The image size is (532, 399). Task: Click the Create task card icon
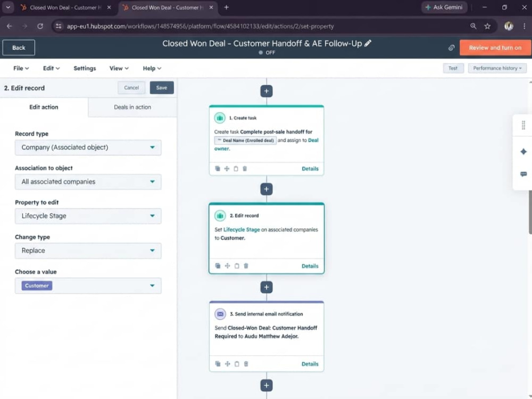coord(220,118)
